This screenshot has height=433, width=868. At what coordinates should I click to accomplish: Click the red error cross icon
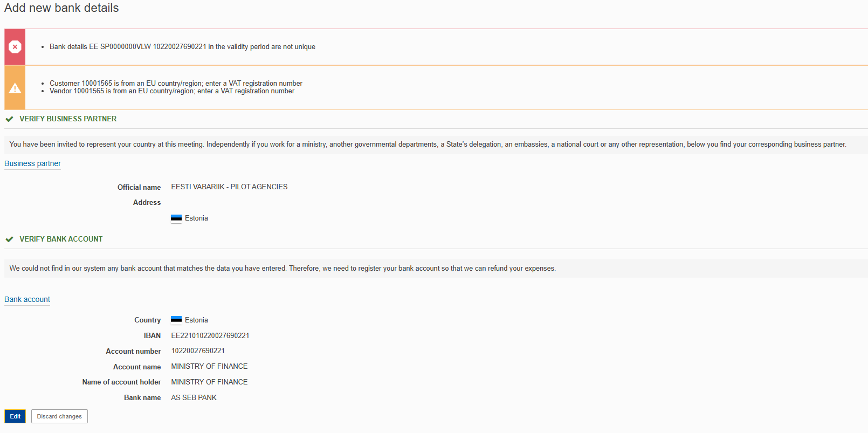15,47
